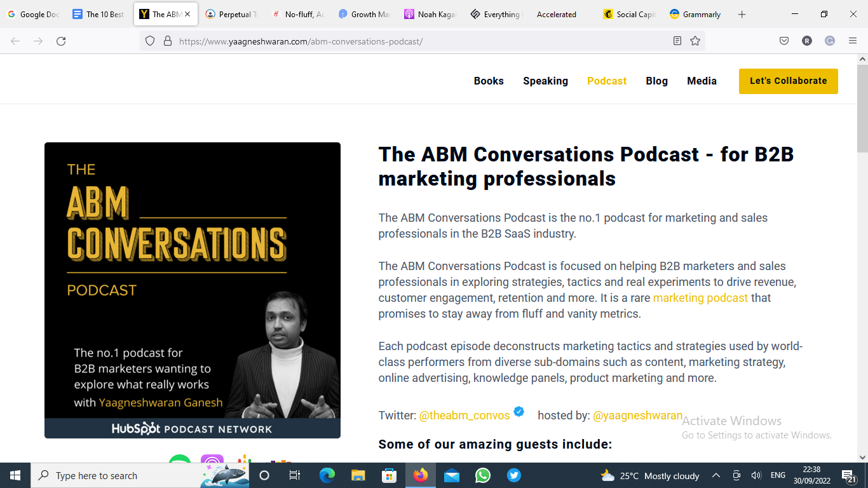The image size is (868, 488).
Task: Open a new browser tab
Action: point(742,15)
